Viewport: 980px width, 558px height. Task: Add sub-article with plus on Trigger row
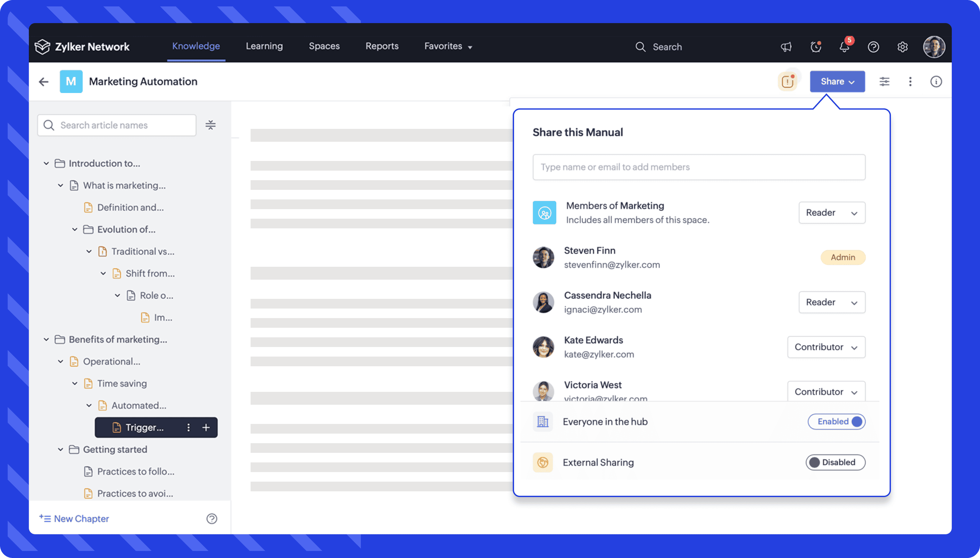coord(206,427)
